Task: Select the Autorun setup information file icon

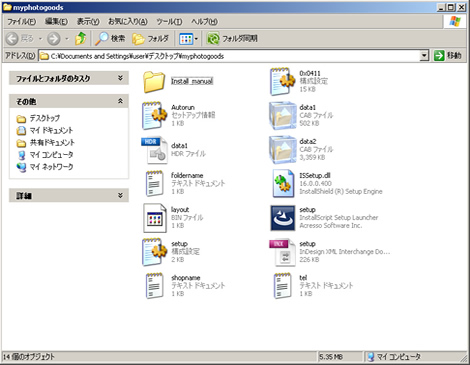Action: click(x=154, y=116)
